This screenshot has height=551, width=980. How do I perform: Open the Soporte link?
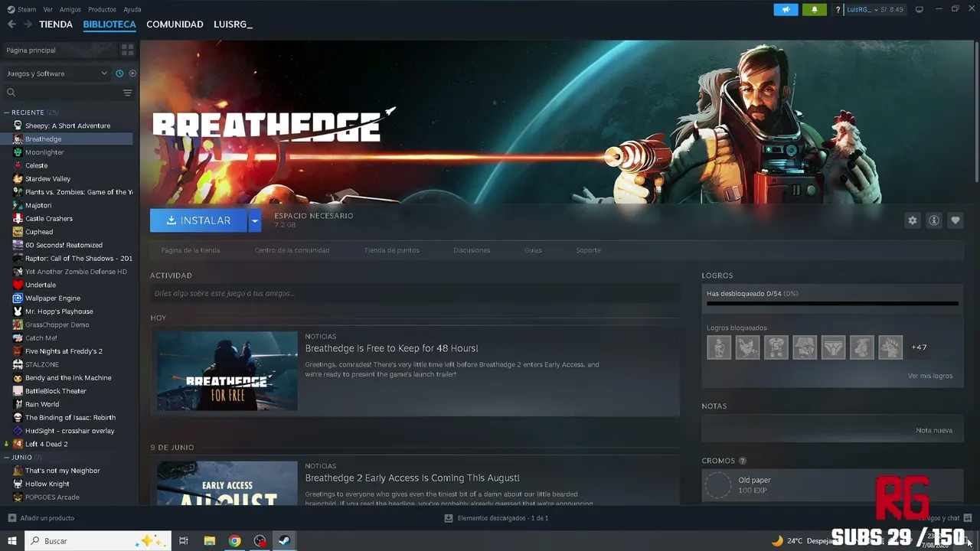[588, 250]
